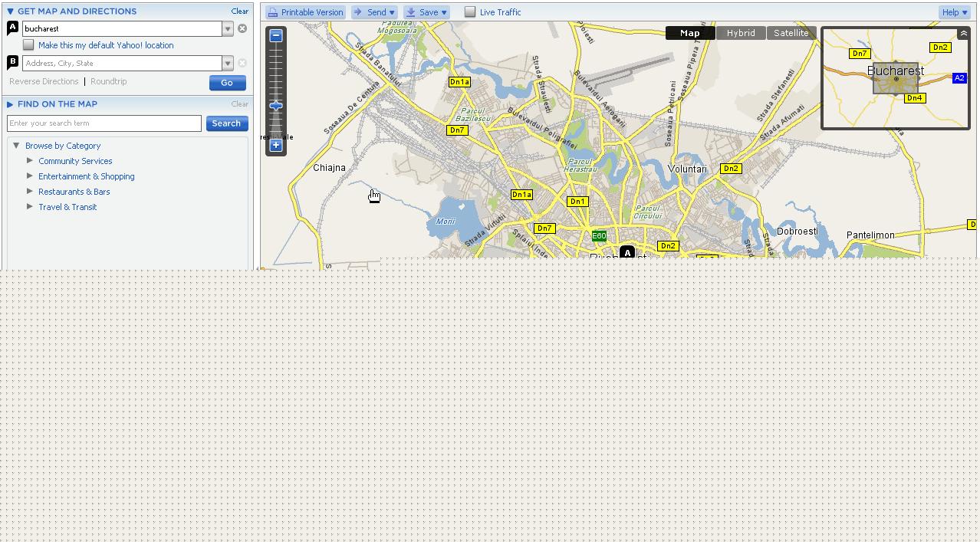Collapse the mini overview map
The width and height of the screenshot is (980, 542).
tap(963, 34)
